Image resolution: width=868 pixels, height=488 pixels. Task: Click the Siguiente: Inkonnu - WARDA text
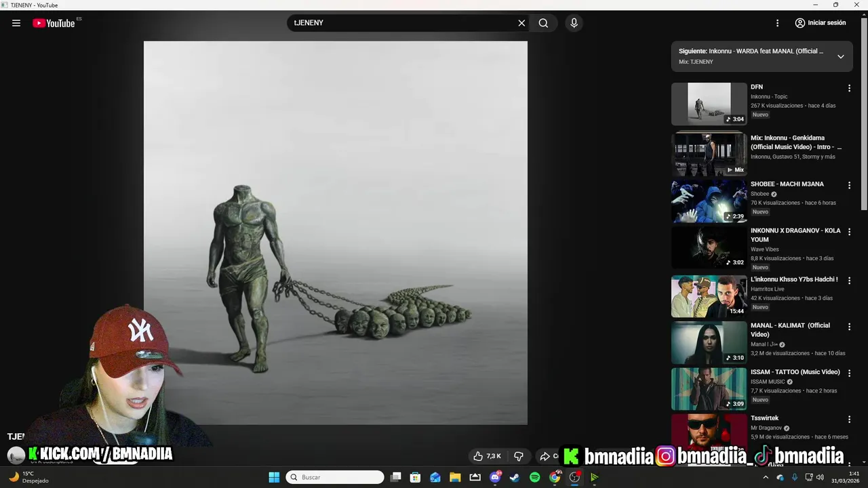click(x=751, y=51)
